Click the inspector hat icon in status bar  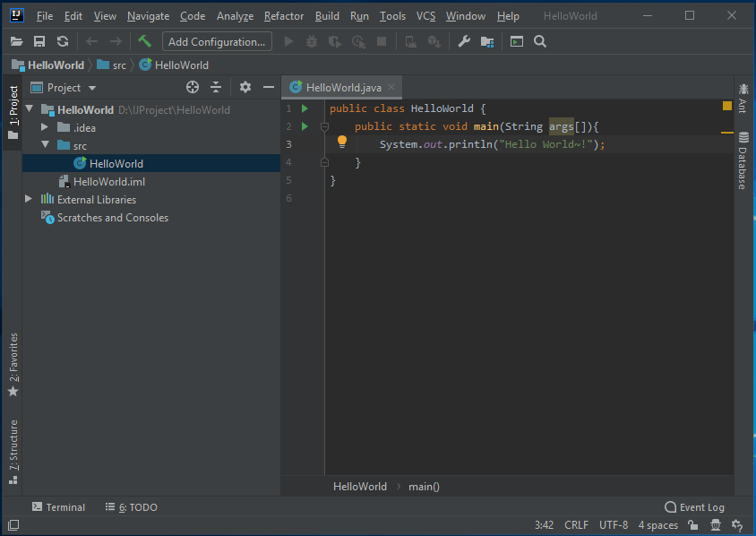pos(716,525)
